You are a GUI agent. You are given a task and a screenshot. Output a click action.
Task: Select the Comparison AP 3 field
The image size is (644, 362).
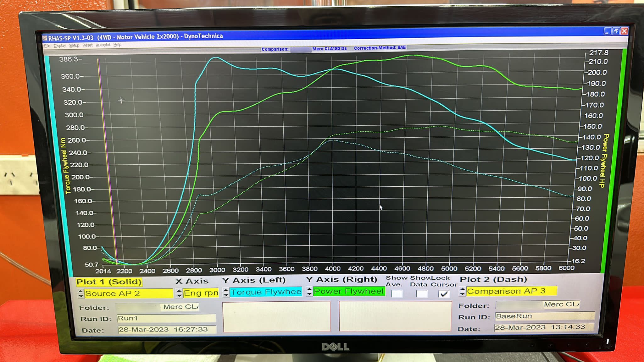click(x=511, y=291)
